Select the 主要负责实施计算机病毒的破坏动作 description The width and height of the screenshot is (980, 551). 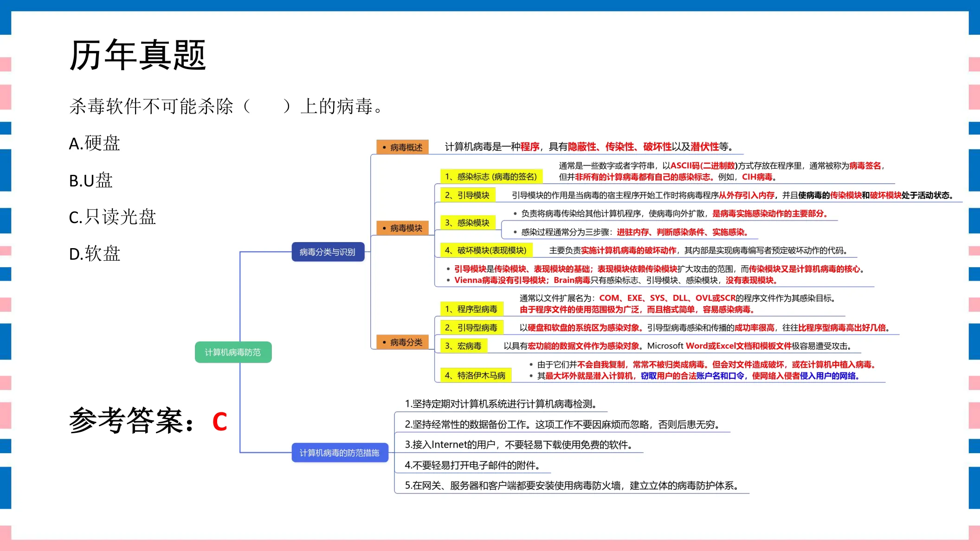point(699,250)
